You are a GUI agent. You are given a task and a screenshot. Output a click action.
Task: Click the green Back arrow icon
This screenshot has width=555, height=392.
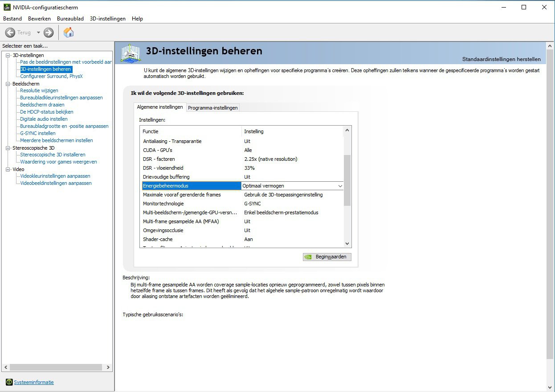(10, 33)
